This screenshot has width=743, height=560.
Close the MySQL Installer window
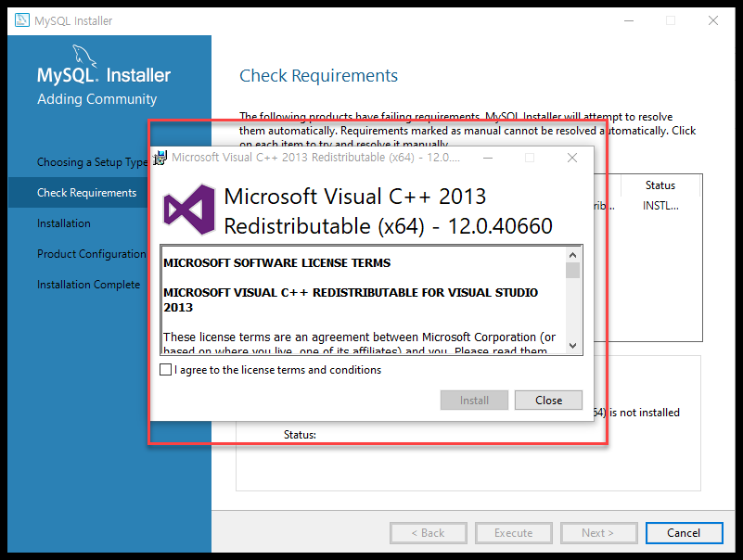point(713,20)
